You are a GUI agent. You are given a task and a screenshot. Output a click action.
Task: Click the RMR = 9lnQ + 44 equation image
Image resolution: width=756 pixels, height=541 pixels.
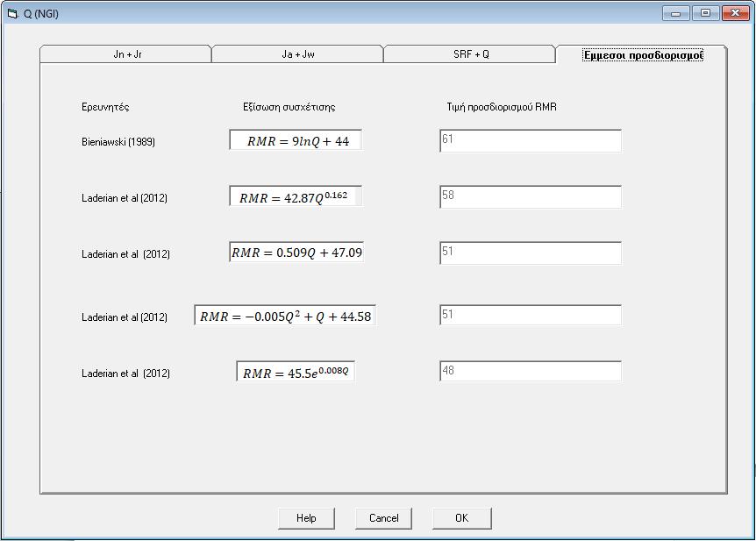(x=296, y=140)
